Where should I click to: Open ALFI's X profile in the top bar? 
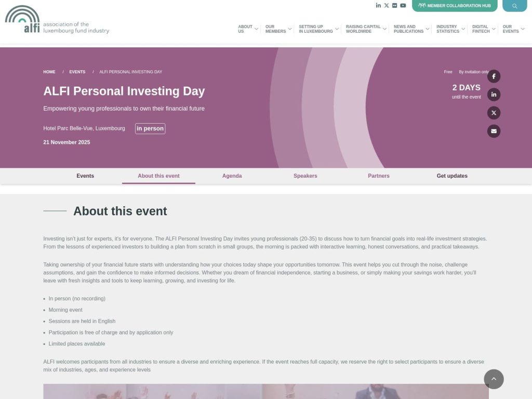coord(387,5)
